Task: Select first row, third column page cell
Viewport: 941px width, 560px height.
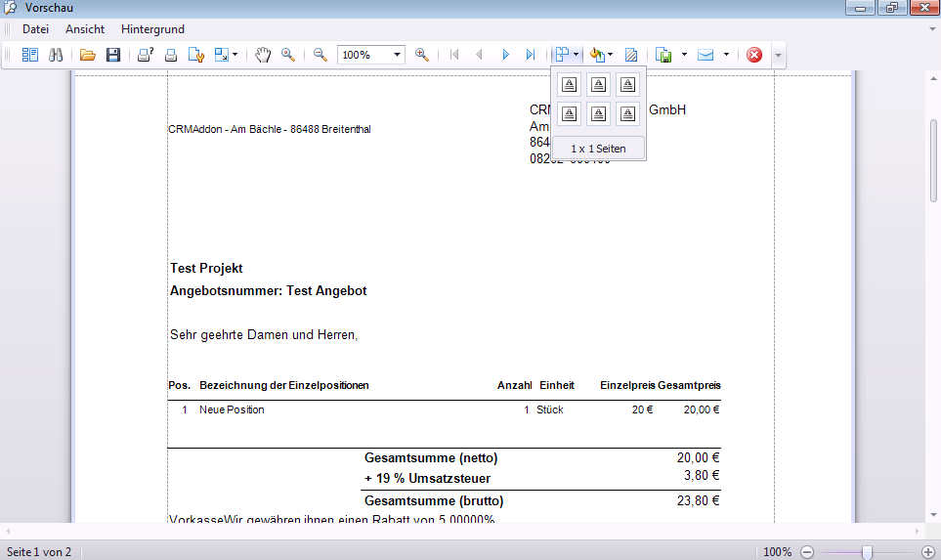Action: (x=627, y=85)
